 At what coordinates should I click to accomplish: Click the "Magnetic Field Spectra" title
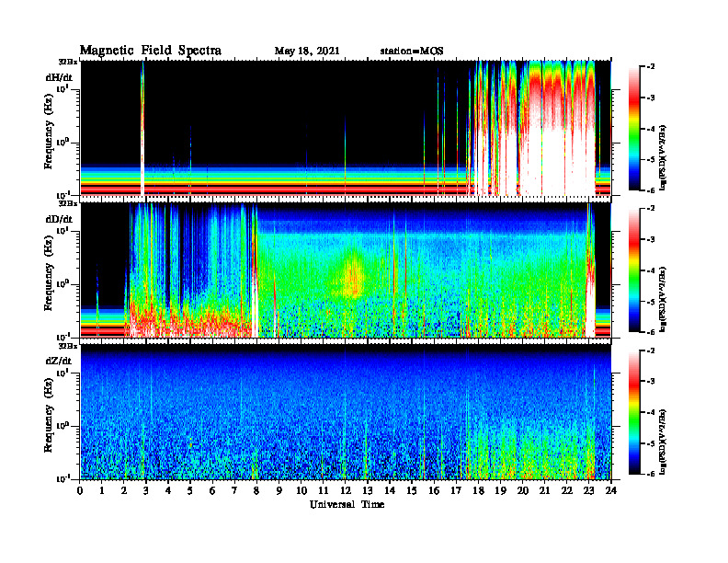pyautogui.click(x=151, y=51)
